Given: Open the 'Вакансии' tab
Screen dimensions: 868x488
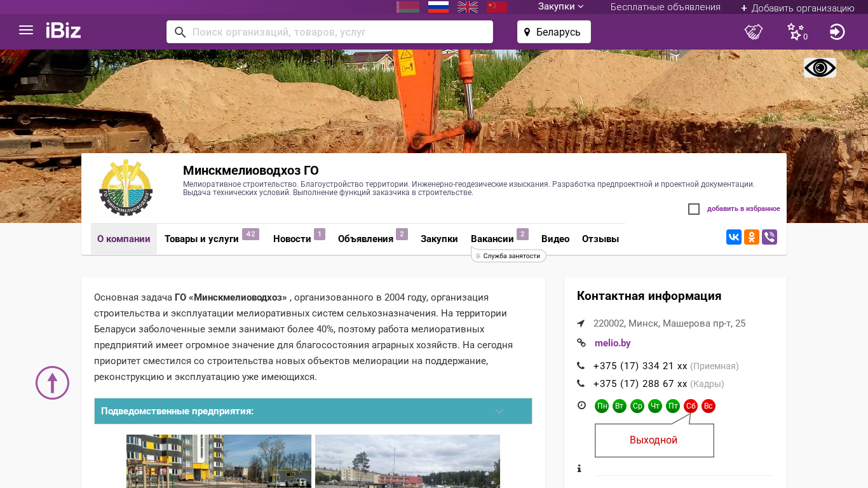Looking at the screenshot, I should tap(492, 239).
